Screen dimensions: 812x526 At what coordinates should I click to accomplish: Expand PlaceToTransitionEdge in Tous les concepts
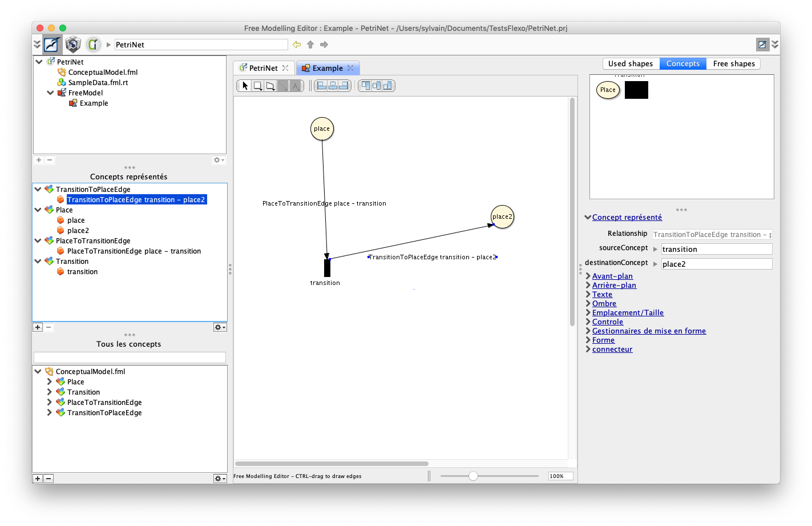coord(49,402)
